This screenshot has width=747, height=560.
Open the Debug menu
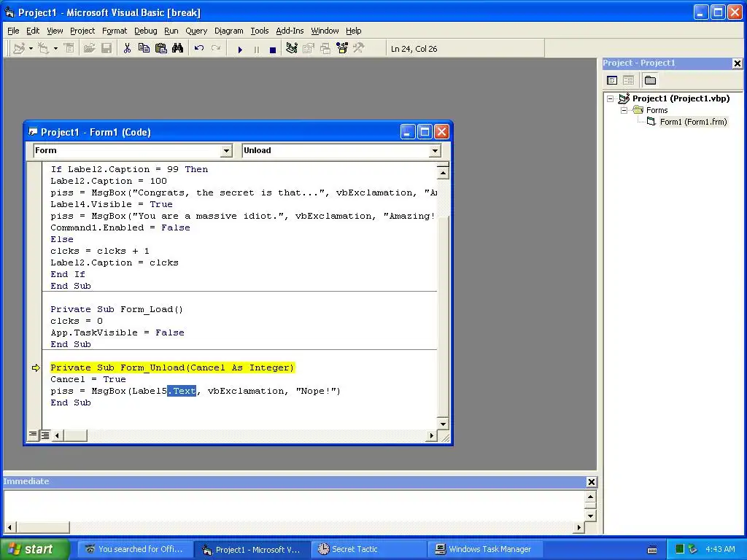[x=146, y=31]
